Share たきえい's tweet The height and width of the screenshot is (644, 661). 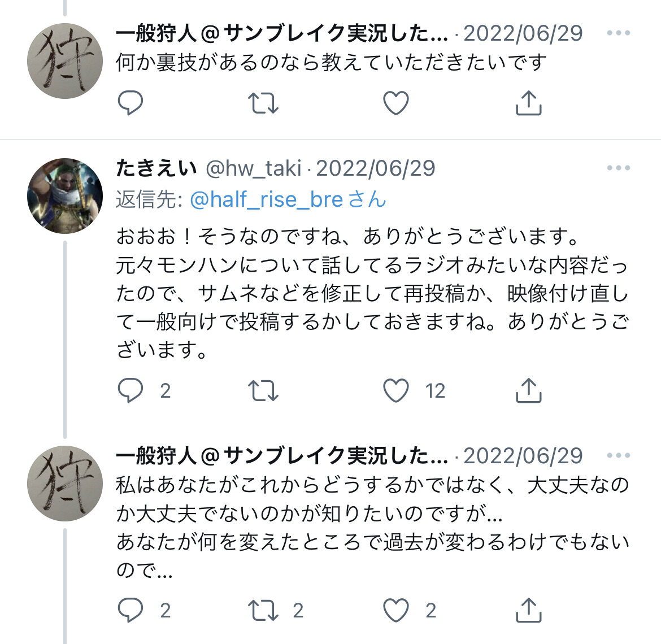coord(529,390)
